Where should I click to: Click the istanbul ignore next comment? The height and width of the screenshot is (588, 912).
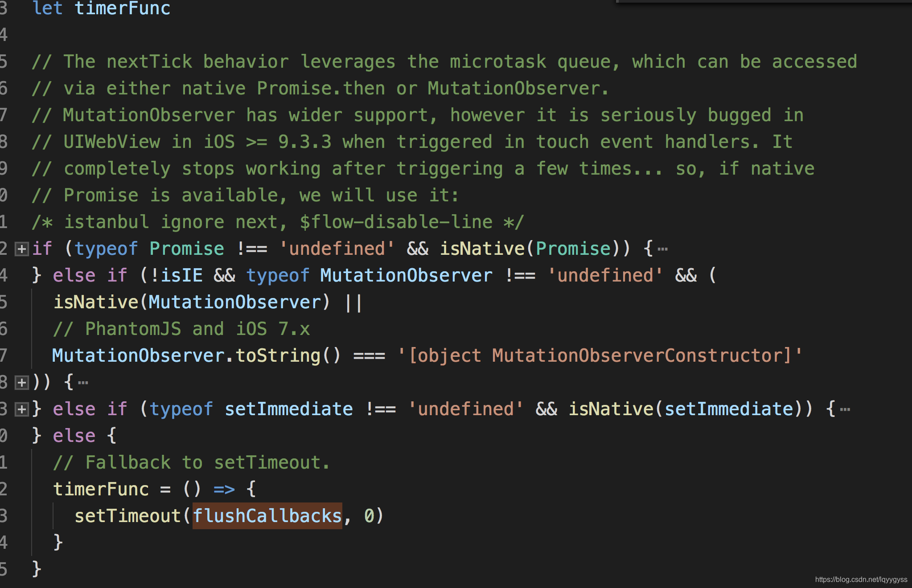(x=278, y=222)
